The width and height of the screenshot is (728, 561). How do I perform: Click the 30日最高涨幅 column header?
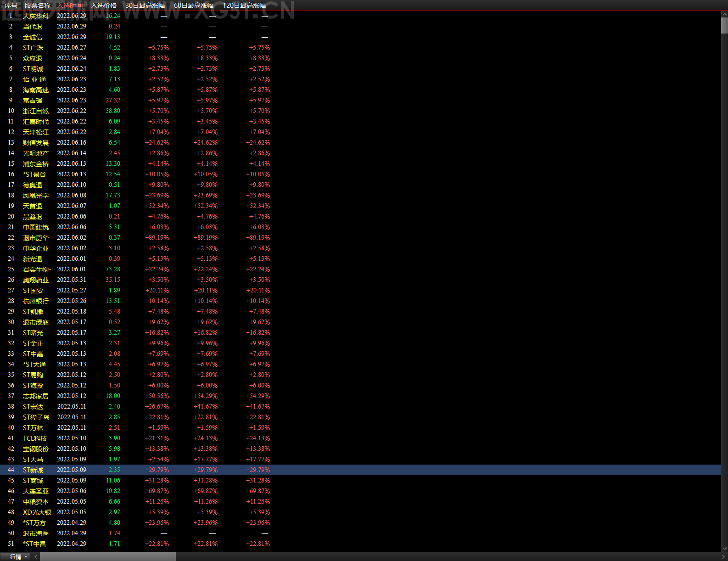pyautogui.click(x=145, y=6)
